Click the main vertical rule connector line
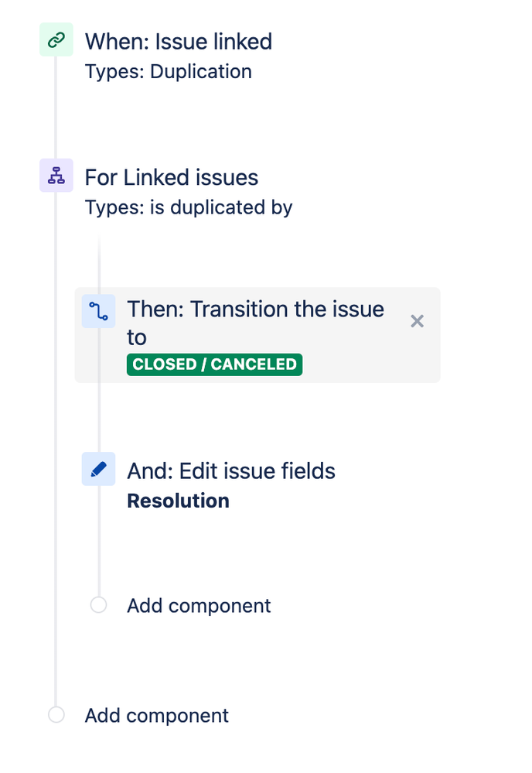Viewport: 532px width, 773px height. point(56,443)
